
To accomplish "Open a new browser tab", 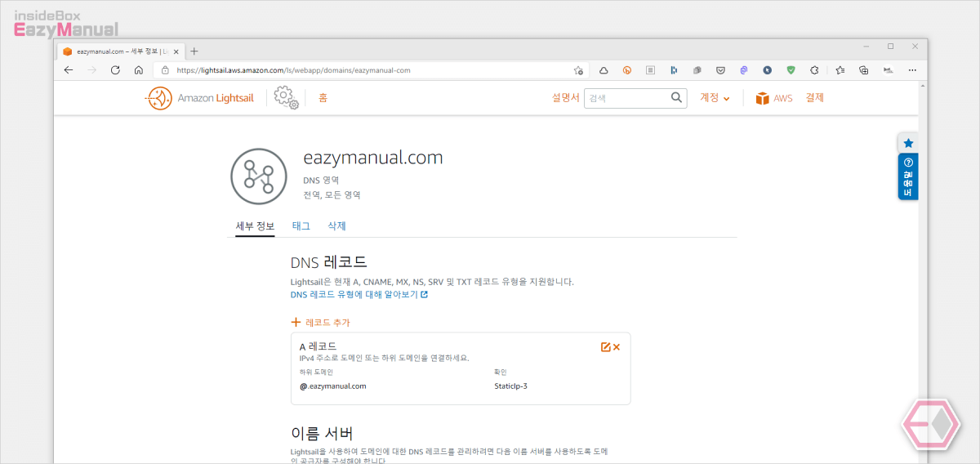I will coord(194,51).
